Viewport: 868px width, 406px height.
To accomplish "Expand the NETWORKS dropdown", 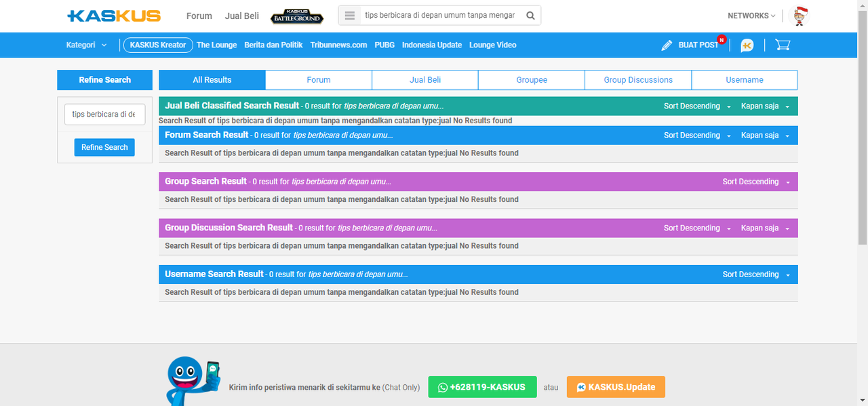I will click(x=751, y=16).
